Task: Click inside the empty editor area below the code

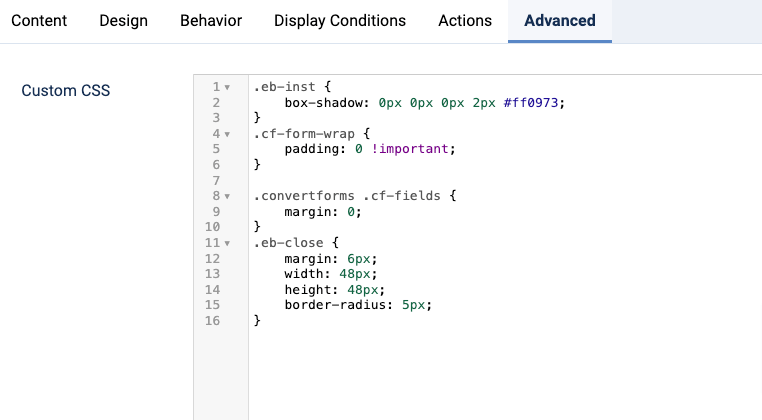Action: click(x=505, y=374)
